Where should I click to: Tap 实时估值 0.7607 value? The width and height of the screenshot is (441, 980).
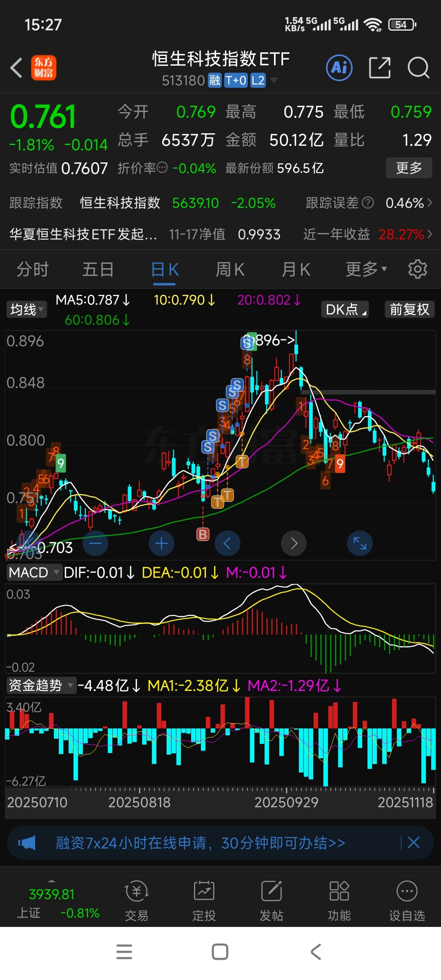(x=85, y=168)
